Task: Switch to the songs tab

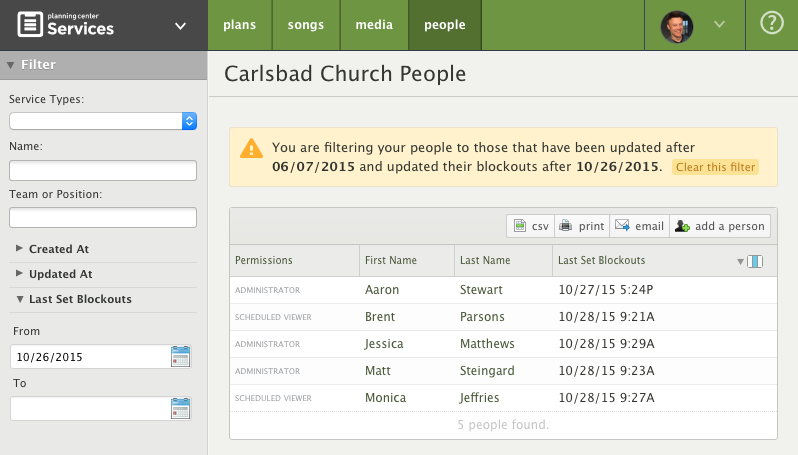Action: (306, 25)
